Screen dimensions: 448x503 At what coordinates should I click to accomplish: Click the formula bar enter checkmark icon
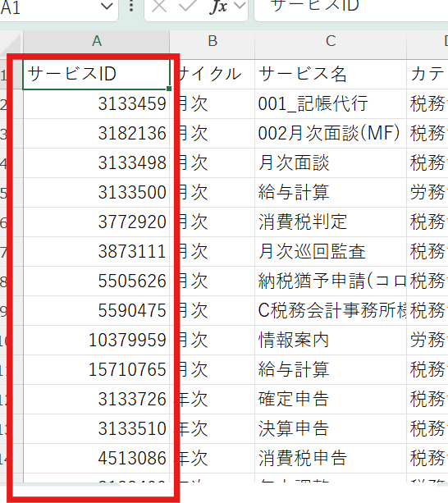(188, 5)
